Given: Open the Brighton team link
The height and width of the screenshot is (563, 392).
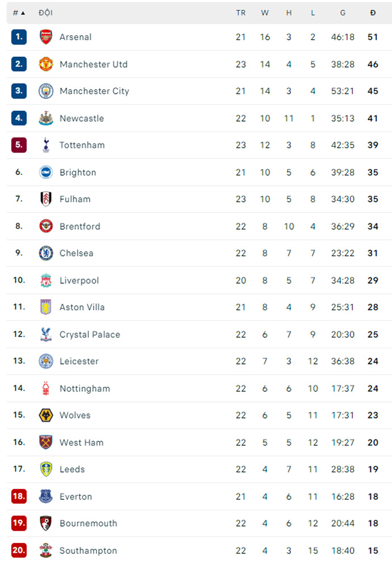Looking at the screenshot, I should [78, 172].
